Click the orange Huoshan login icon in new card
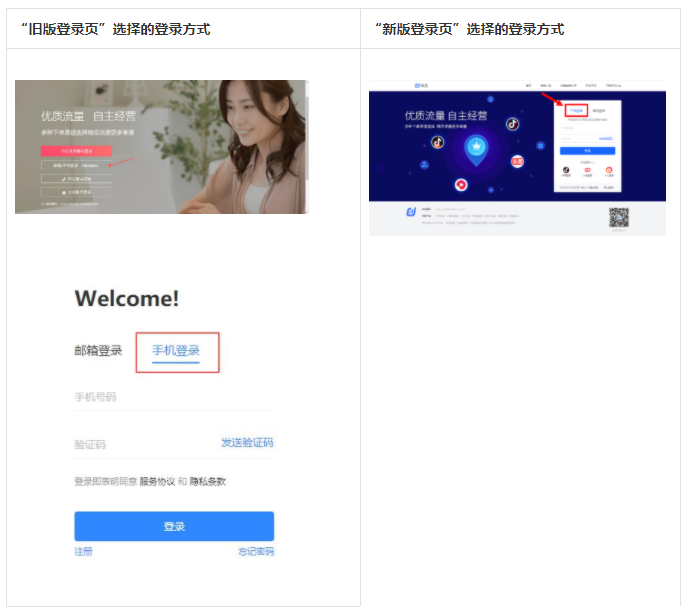This screenshot has height=616, width=689. click(x=609, y=170)
